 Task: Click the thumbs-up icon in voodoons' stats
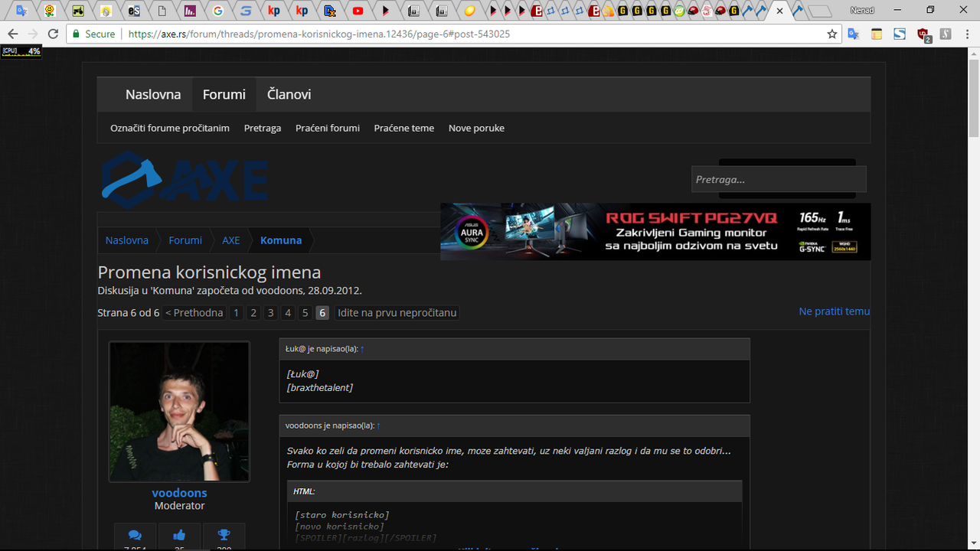click(x=179, y=536)
